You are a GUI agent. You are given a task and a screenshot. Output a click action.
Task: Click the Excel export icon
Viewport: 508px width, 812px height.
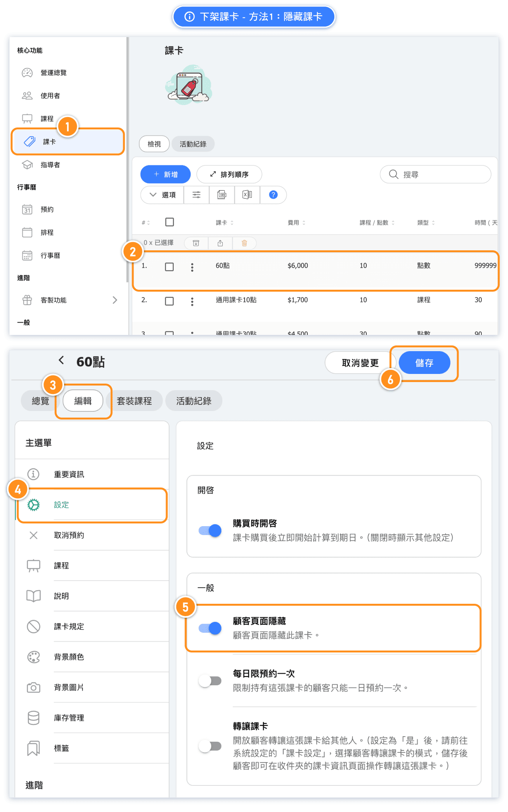(x=247, y=195)
